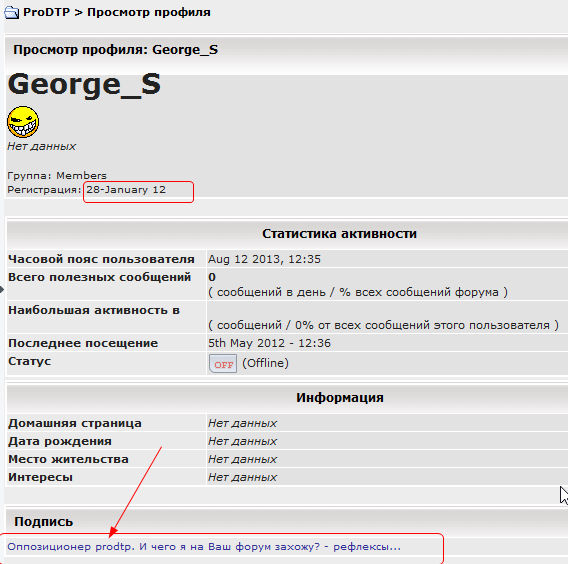The image size is (568, 564).
Task: Open the ProDTP breadcrumb link
Action: [x=46, y=12]
